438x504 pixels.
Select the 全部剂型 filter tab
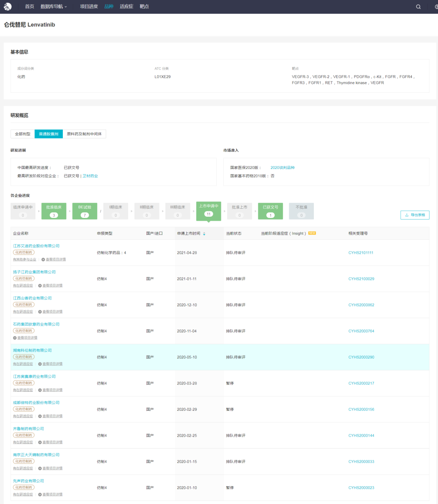pos(23,134)
